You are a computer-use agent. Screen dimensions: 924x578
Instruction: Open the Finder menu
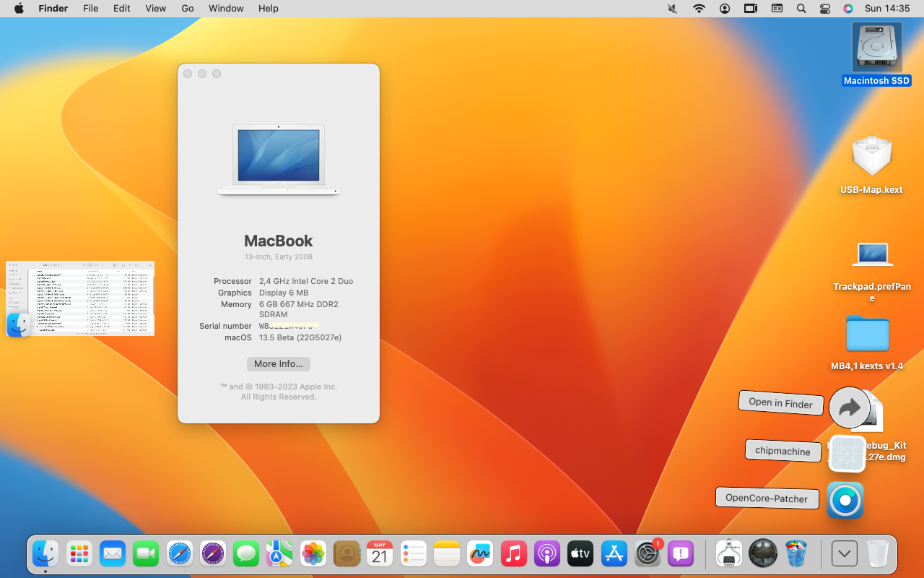click(x=53, y=9)
